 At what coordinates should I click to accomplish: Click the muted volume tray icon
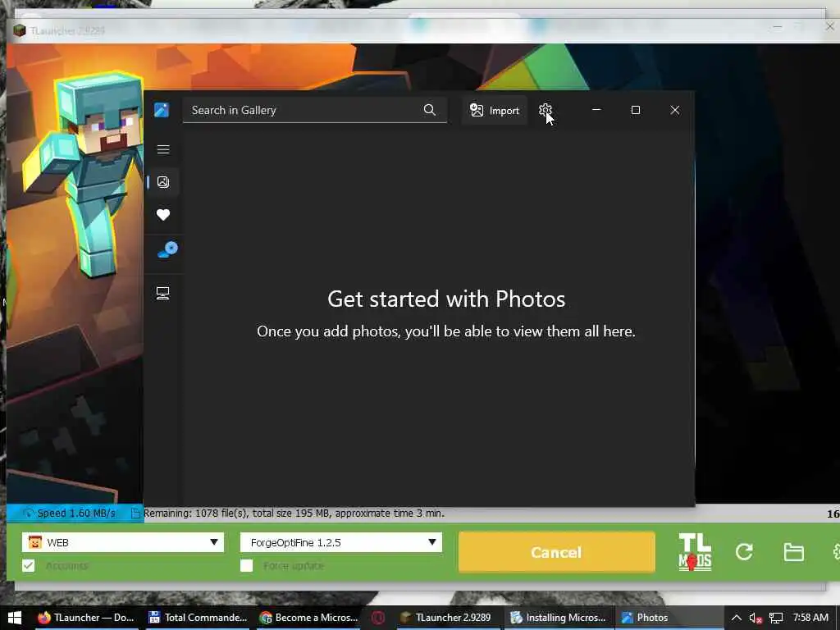756,618
